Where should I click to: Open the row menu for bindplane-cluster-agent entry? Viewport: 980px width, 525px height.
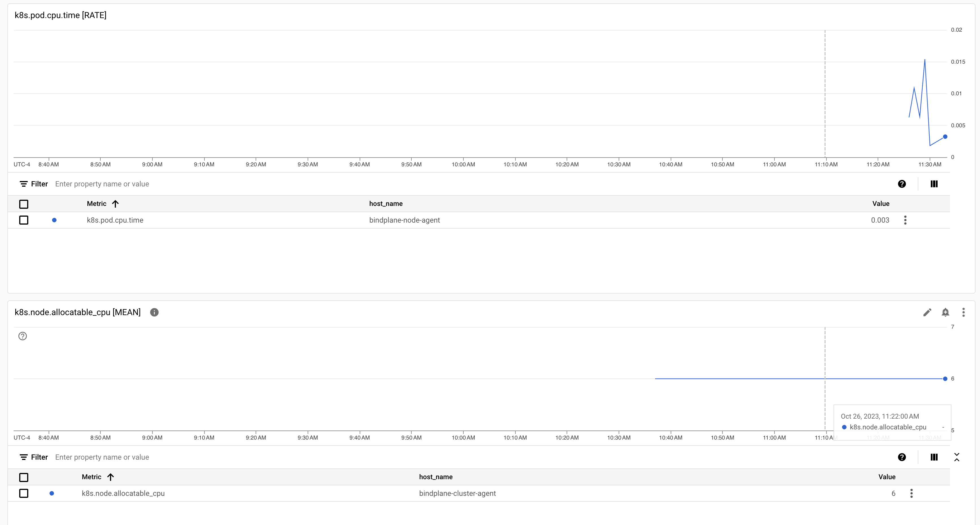(x=911, y=493)
